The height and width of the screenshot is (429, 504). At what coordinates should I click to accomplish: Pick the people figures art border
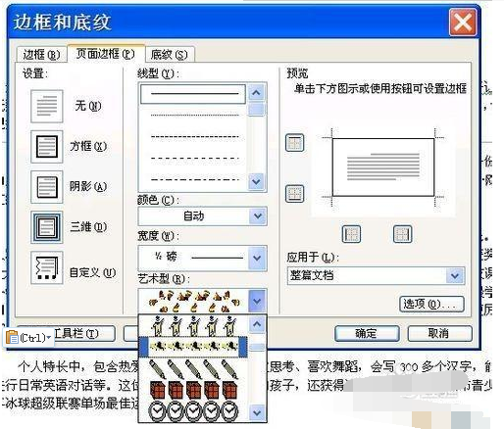193,326
